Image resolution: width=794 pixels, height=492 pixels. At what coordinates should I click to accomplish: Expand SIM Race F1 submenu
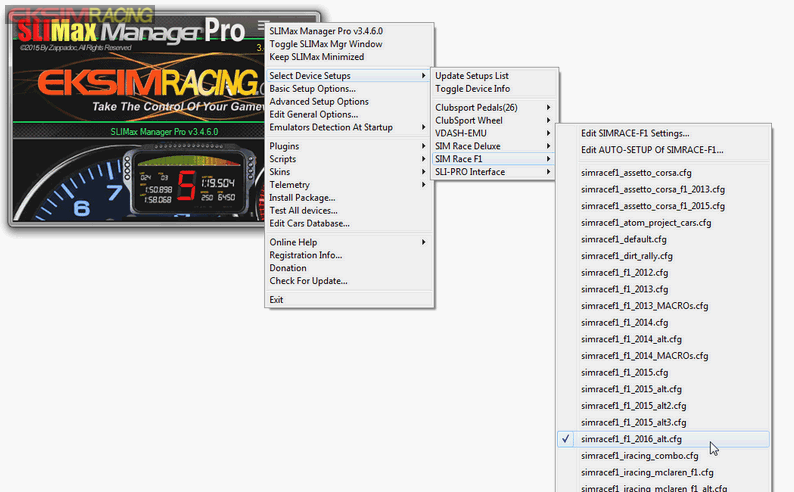[494, 159]
